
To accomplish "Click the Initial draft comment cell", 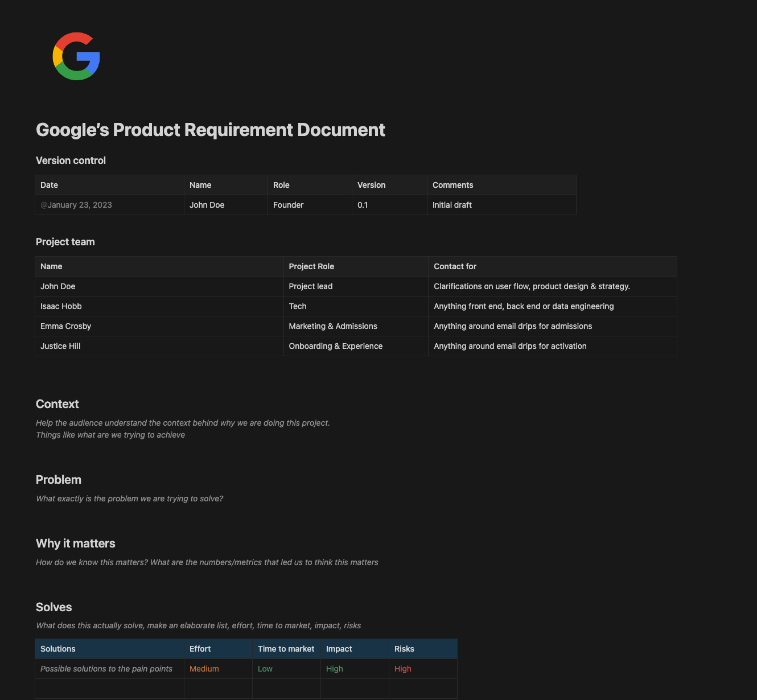I will [x=501, y=205].
